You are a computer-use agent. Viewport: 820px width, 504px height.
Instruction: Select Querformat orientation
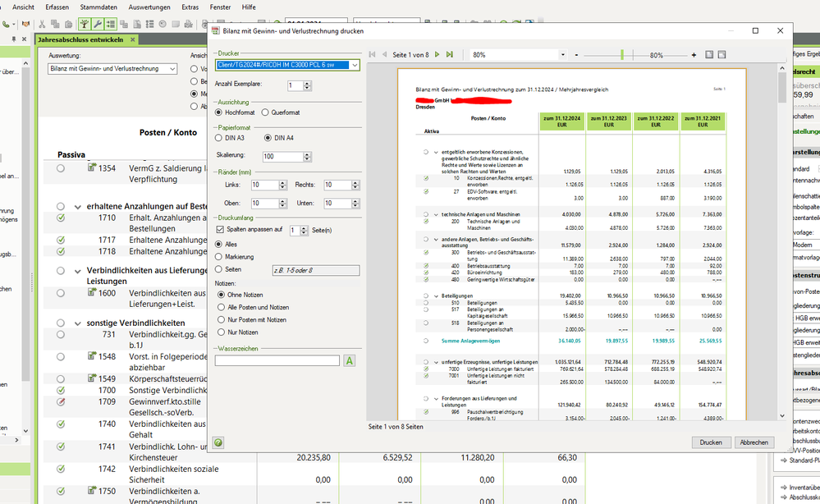[265, 112]
